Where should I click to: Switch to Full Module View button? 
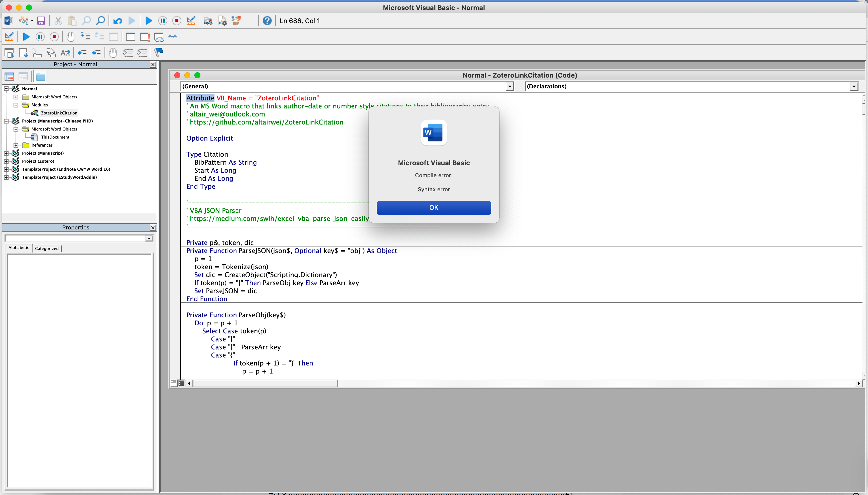(x=181, y=383)
